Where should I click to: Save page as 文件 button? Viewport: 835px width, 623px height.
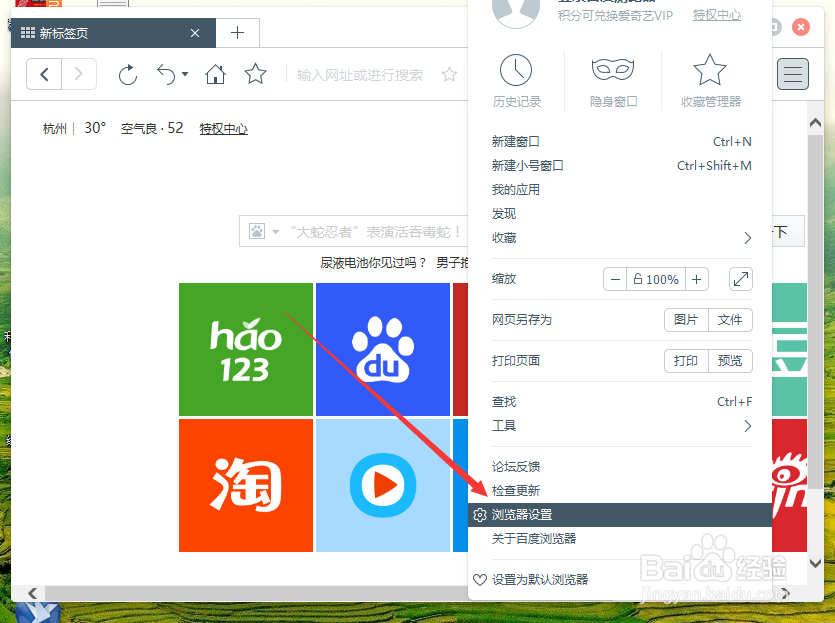point(730,319)
